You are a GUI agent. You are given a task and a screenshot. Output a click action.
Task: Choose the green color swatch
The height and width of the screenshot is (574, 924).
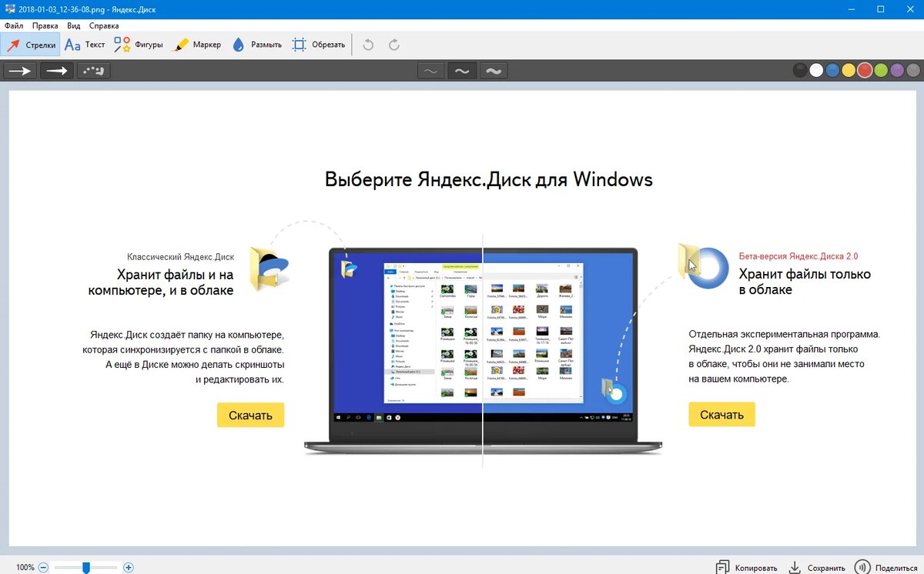(x=882, y=71)
